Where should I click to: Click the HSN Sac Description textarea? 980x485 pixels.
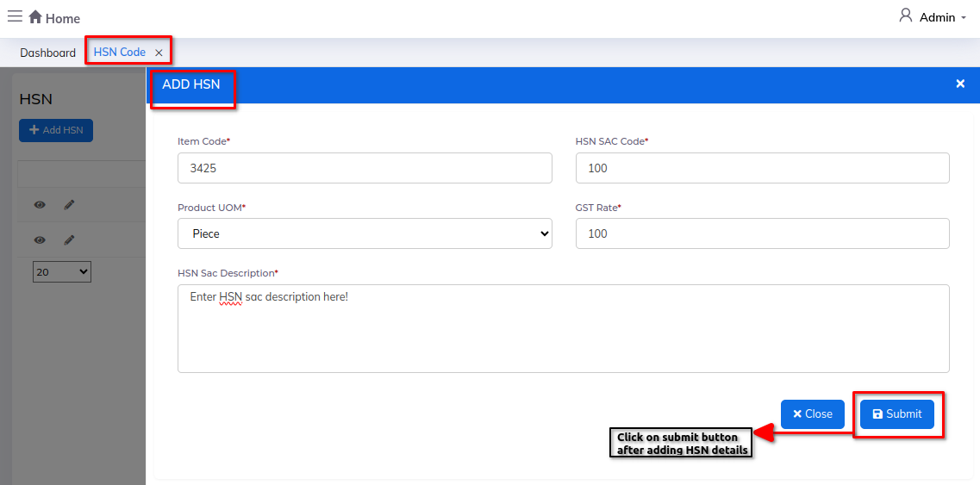pyautogui.click(x=564, y=329)
